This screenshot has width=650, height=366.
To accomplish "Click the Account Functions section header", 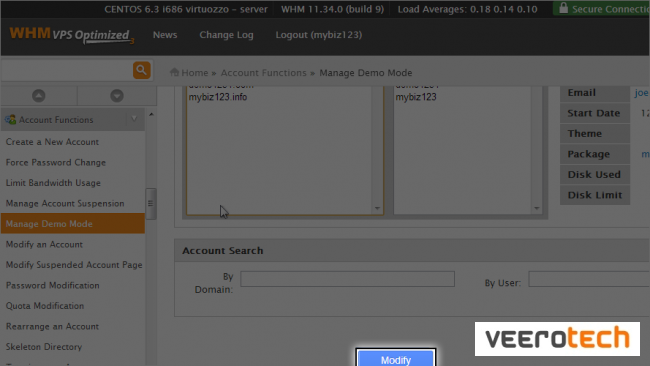I will 73,120.
